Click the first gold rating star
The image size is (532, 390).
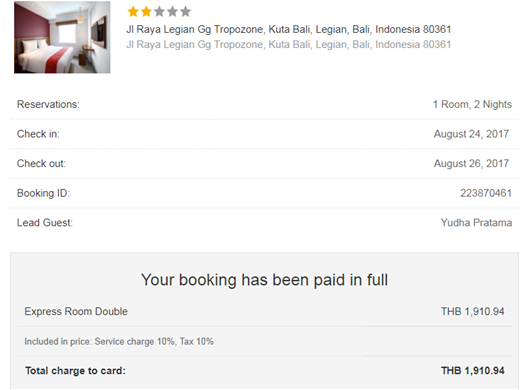pos(133,12)
